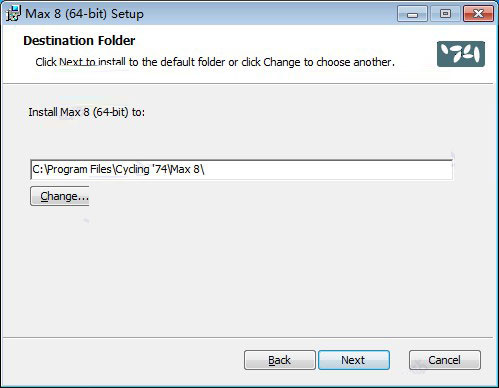Click the 'Program Files' text in path field
Image resolution: width=499 pixels, height=388 pixels.
79,169
